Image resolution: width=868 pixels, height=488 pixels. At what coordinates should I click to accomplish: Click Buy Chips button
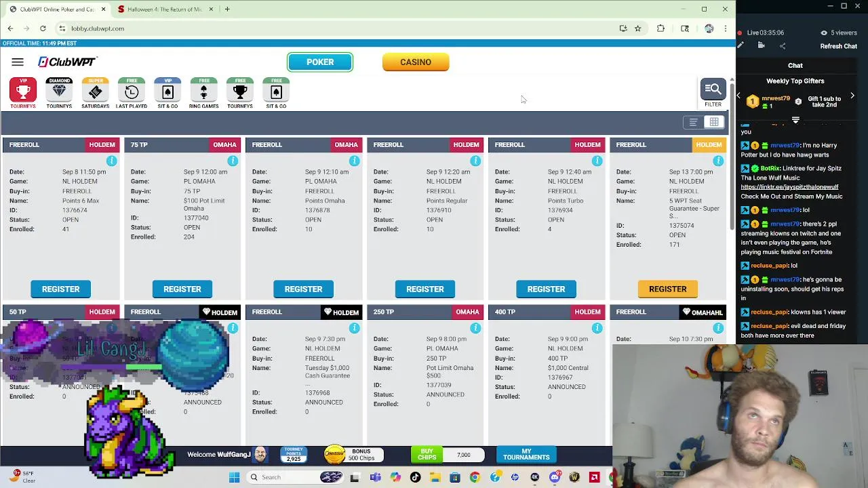427,455
